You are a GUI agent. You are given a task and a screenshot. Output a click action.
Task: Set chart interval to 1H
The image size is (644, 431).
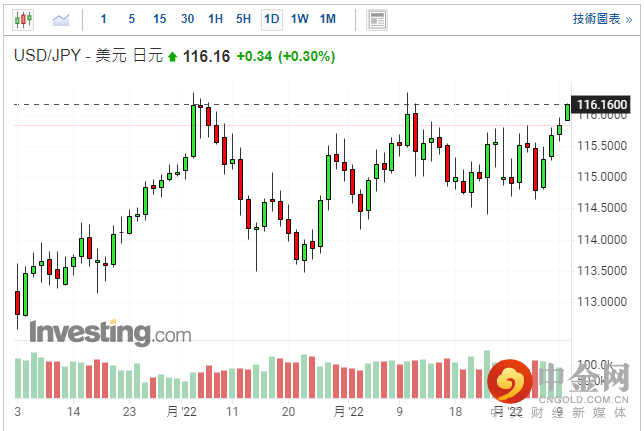(215, 19)
